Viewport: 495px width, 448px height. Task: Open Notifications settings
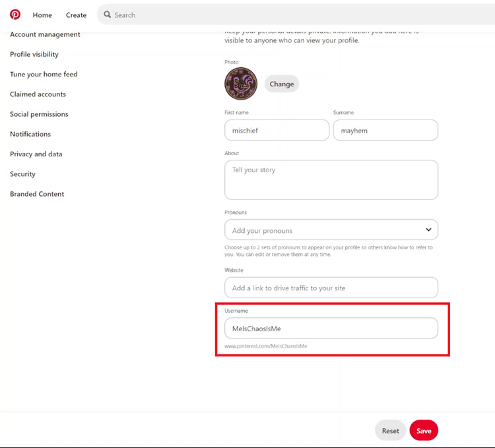pos(30,134)
